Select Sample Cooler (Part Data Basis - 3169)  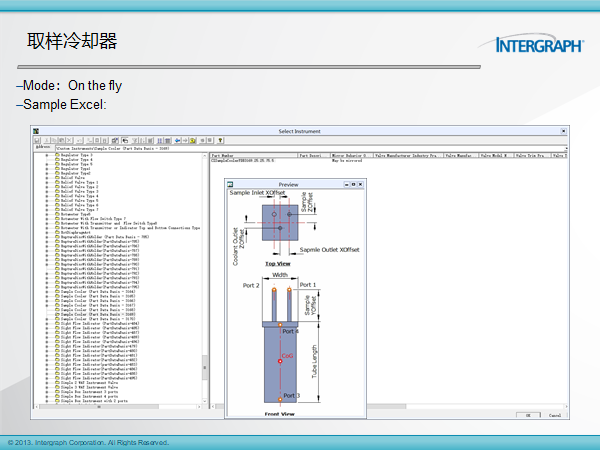coord(98,314)
